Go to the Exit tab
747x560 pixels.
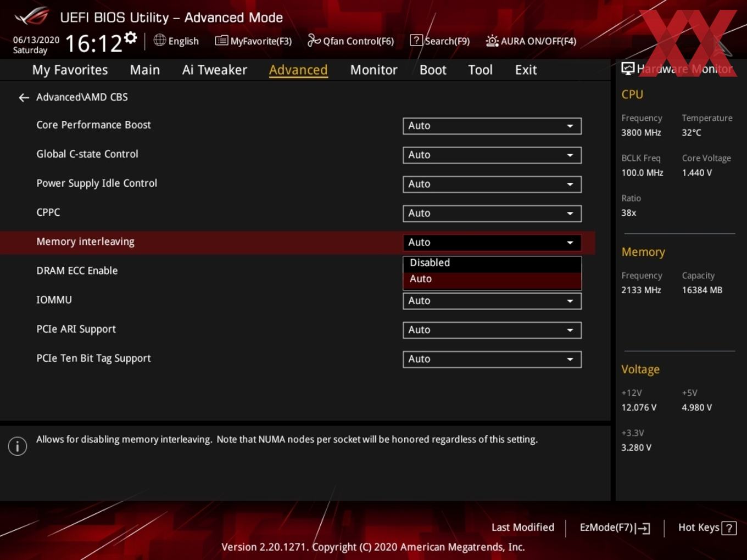point(526,70)
